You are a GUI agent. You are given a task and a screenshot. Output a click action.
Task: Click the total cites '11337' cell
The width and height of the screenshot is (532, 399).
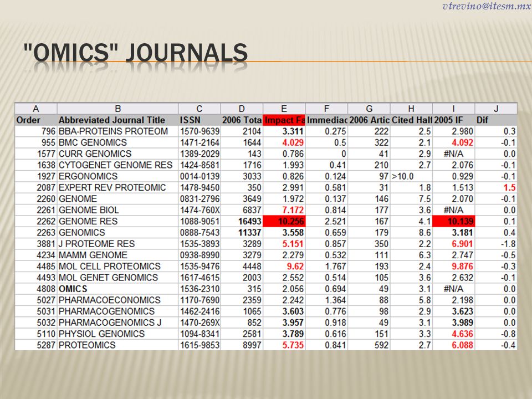click(242, 232)
